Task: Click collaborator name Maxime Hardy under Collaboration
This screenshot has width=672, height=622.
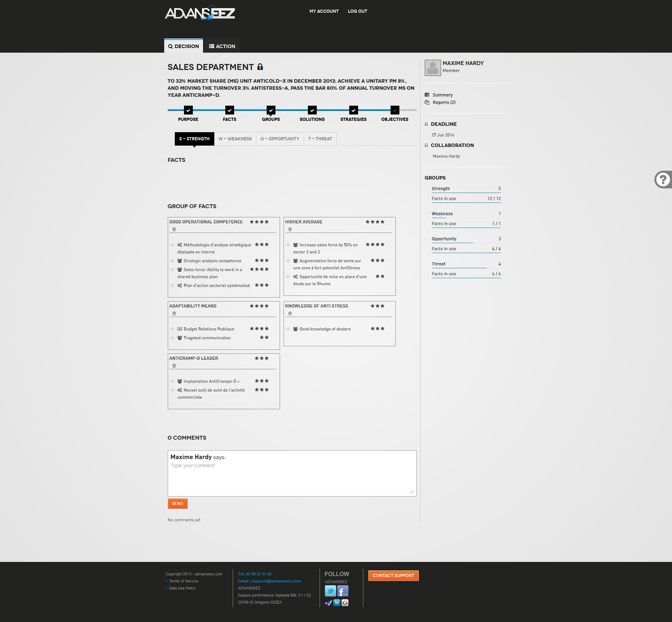Action: (x=446, y=156)
